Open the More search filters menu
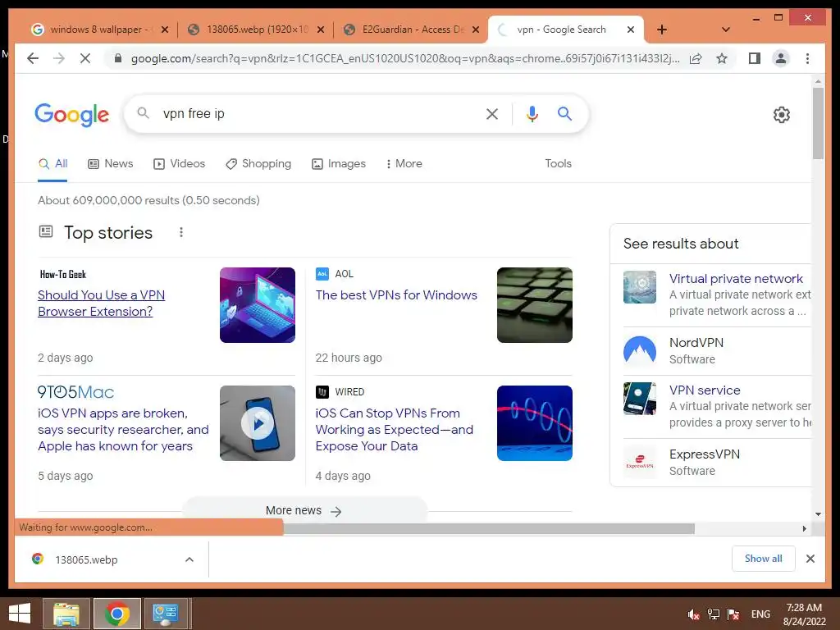 coord(404,163)
